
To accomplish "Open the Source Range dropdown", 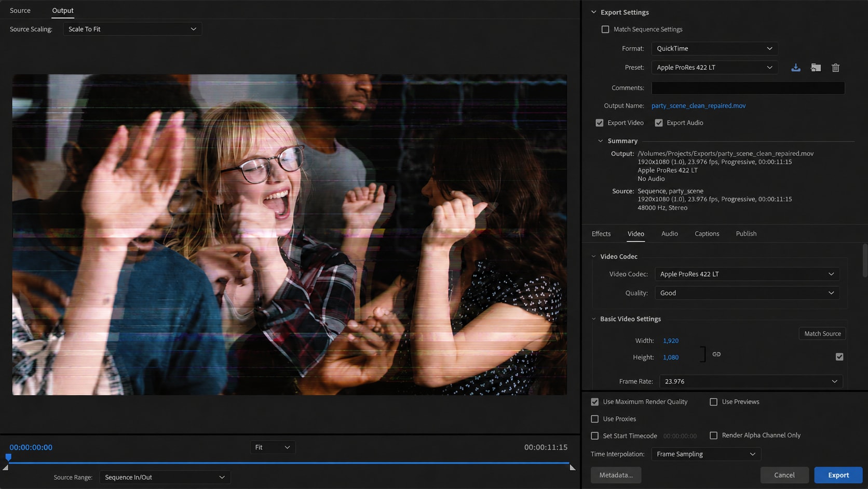I will (165, 477).
